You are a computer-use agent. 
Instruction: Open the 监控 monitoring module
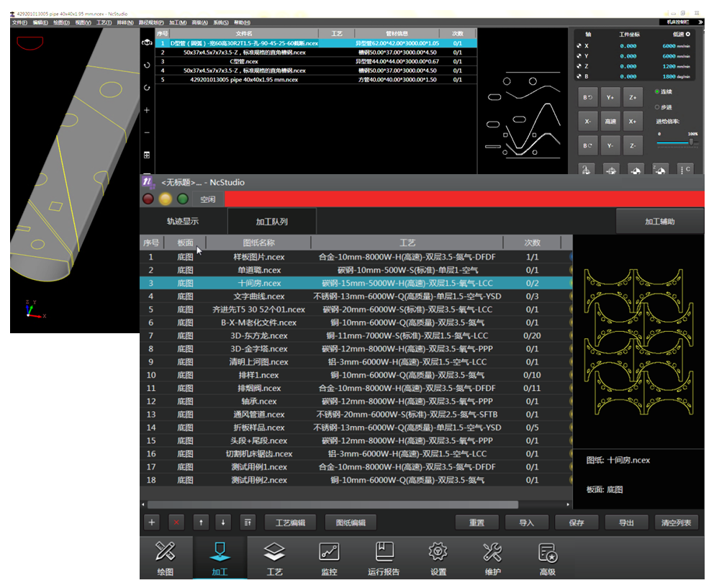click(x=329, y=558)
